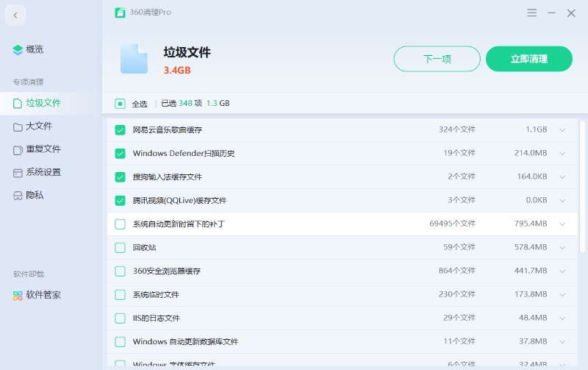Minimize the 360清理Pro window

pos(551,13)
